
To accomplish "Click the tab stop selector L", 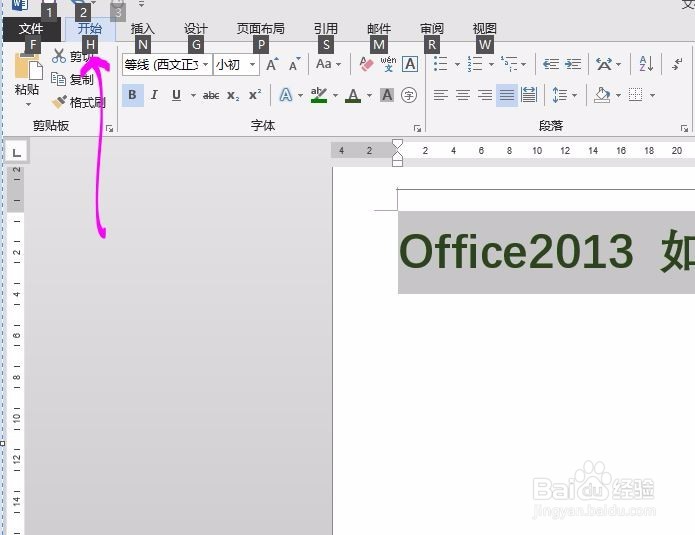I will tap(17, 152).
